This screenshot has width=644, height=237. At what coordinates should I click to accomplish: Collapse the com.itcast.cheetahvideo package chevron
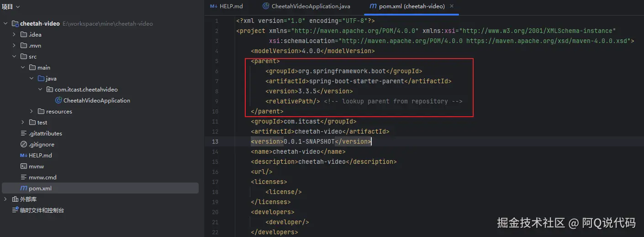(40, 90)
